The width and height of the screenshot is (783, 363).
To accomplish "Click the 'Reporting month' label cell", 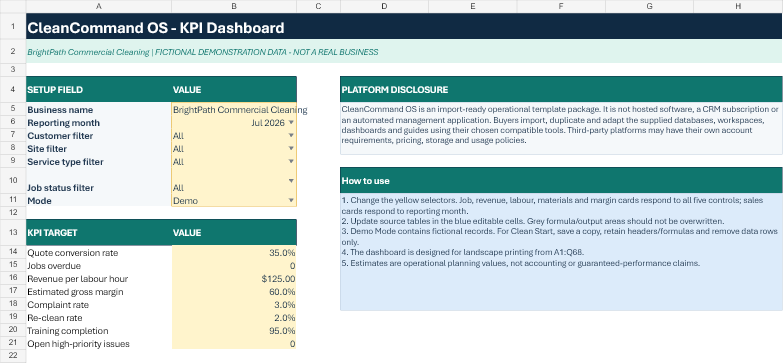I will (x=99, y=122).
